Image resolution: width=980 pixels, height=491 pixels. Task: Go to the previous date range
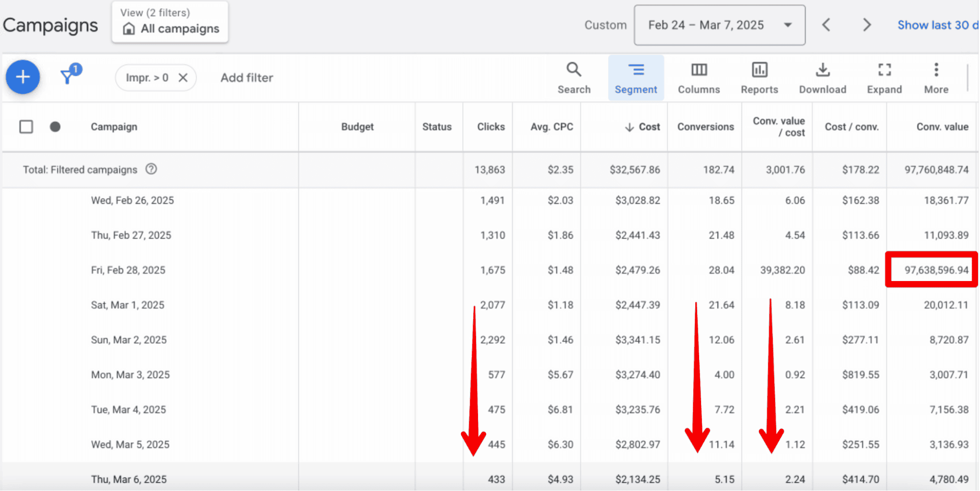pos(826,25)
